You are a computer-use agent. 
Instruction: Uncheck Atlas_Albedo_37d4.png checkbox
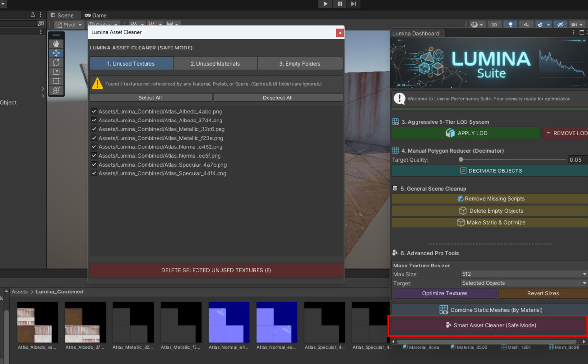click(x=94, y=120)
